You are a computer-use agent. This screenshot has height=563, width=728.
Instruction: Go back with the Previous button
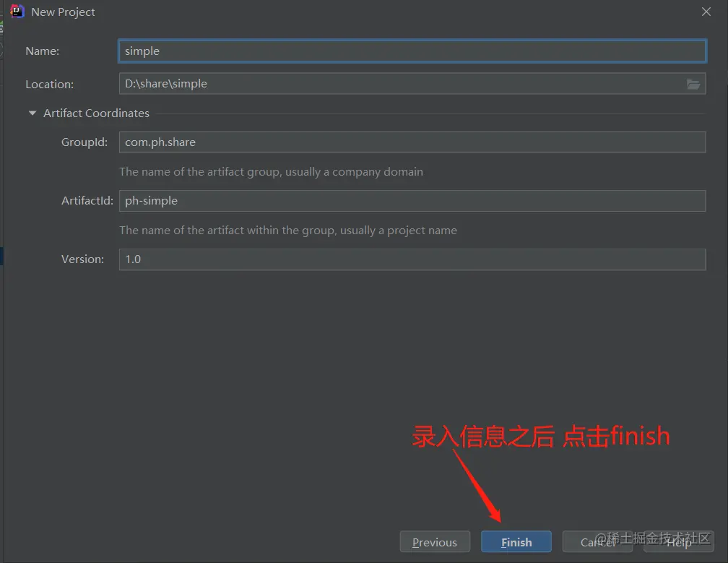435,541
